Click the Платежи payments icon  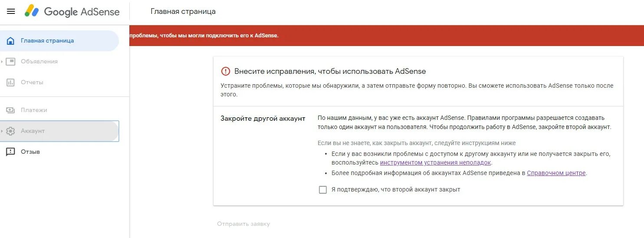[11, 110]
